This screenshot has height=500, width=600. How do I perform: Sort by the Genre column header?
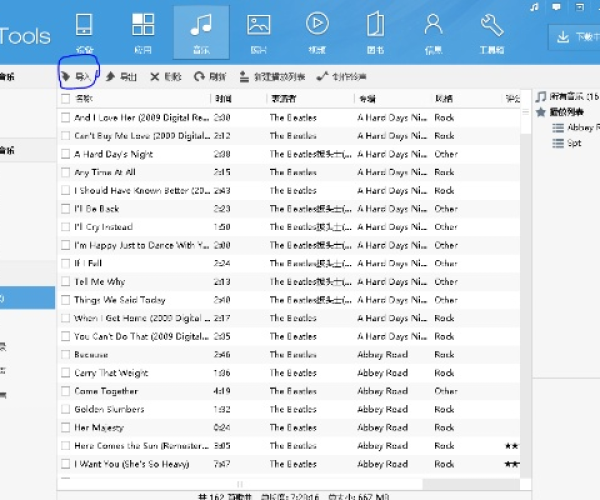[x=444, y=99]
